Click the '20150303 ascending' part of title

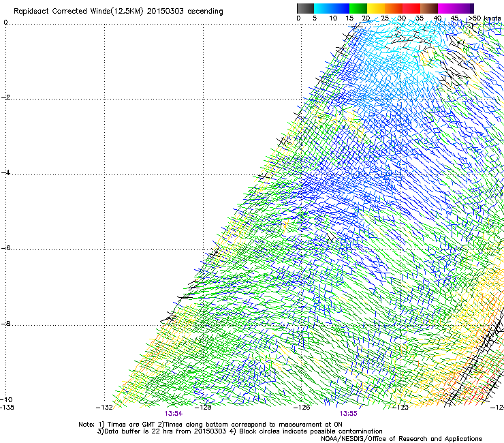pos(185,11)
